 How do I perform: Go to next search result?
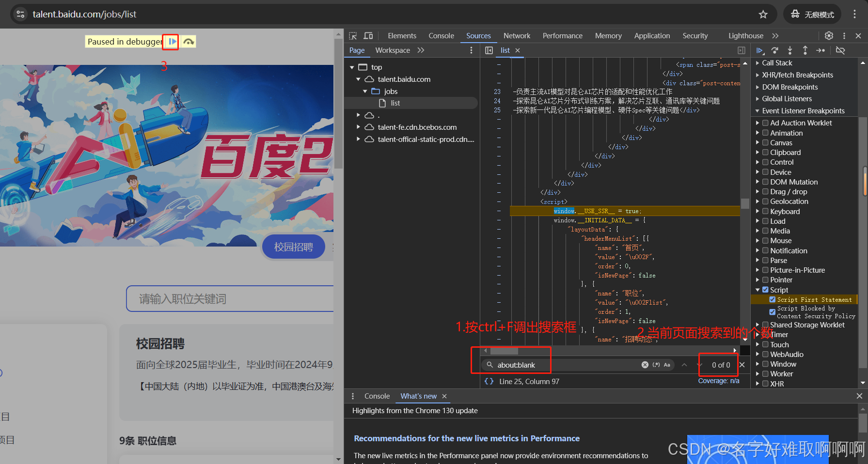pyautogui.click(x=699, y=365)
